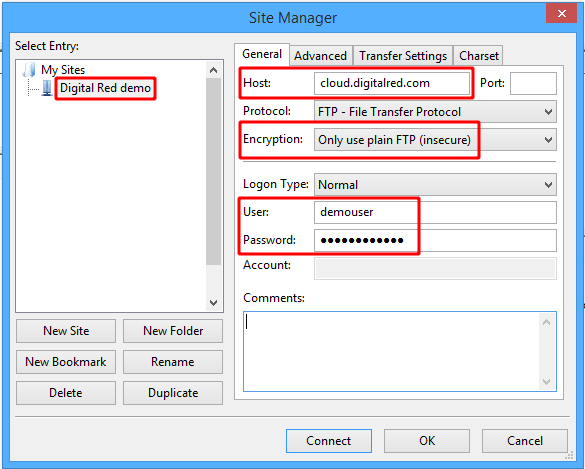Click site list scrollbar up arrow

[213, 70]
